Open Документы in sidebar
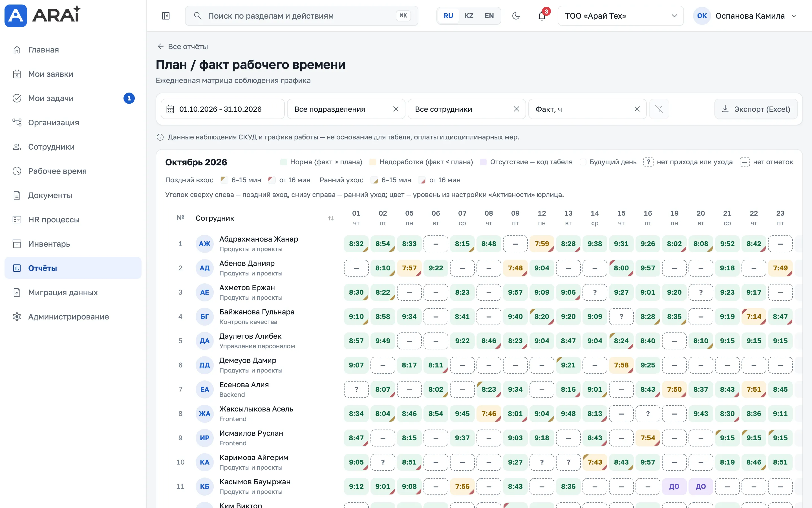This screenshot has height=508, width=812. 73,195
